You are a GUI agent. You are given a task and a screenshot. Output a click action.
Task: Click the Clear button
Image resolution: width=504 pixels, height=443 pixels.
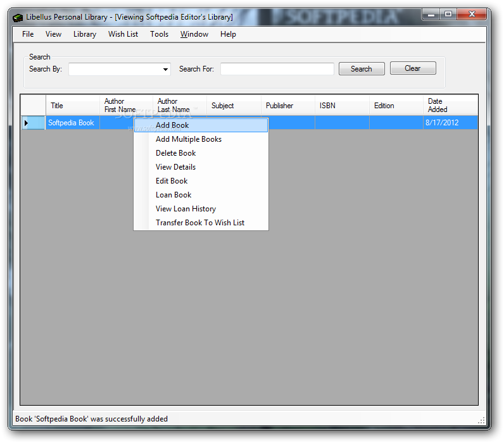click(413, 68)
